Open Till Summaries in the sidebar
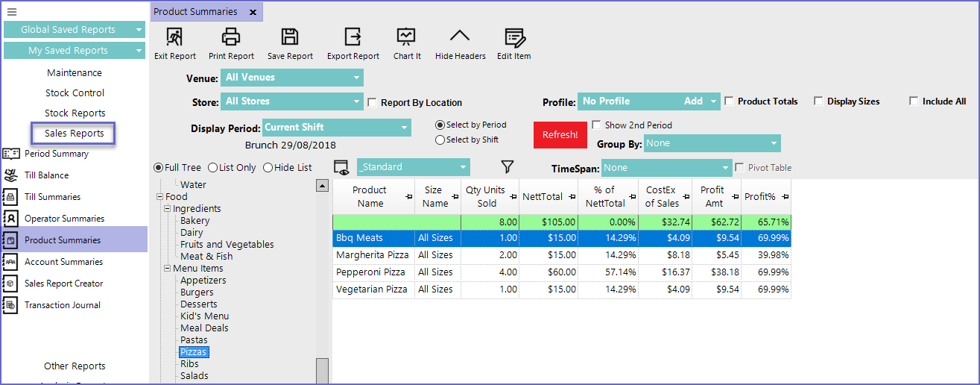The height and width of the screenshot is (385, 980). click(x=52, y=197)
